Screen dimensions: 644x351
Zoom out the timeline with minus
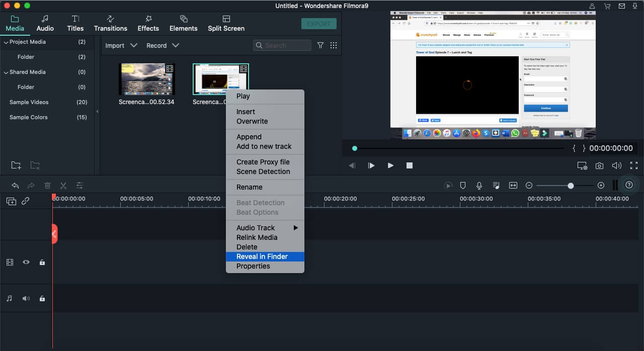click(x=529, y=186)
